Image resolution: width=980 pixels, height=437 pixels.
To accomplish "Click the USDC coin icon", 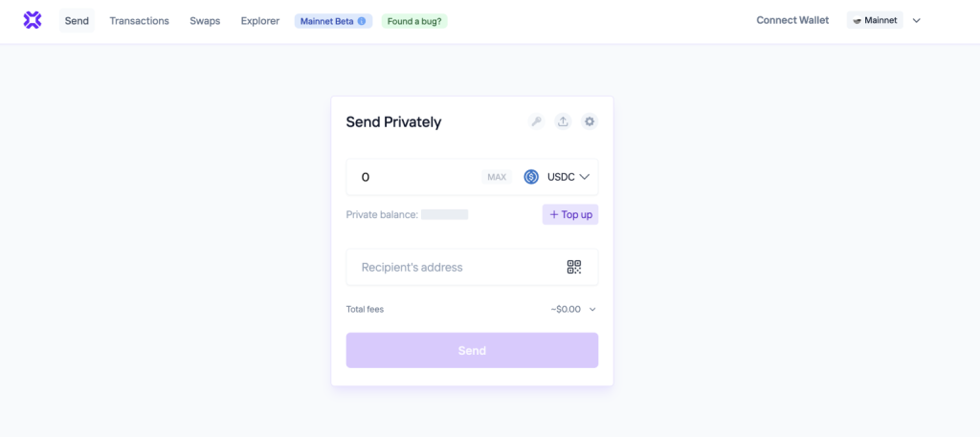I will tap(531, 177).
